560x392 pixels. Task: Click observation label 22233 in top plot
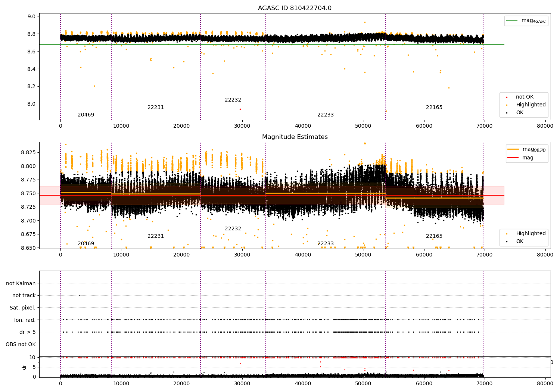326,115
